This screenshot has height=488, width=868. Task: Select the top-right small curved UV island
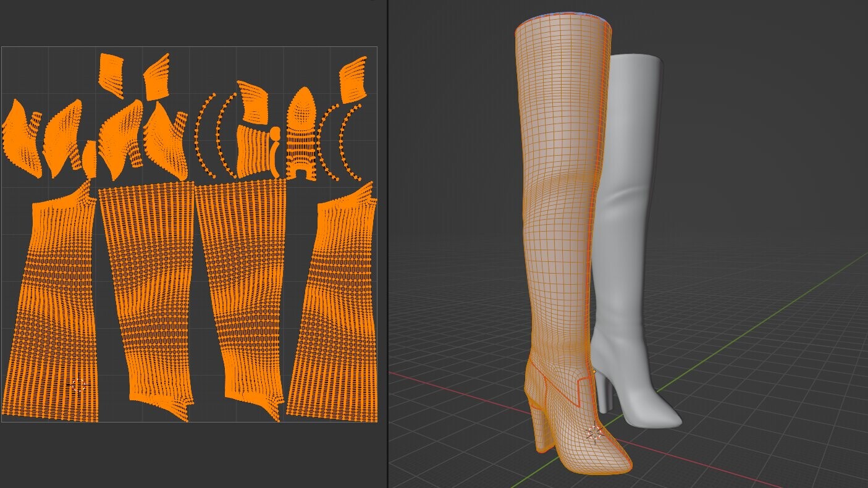[x=353, y=79]
